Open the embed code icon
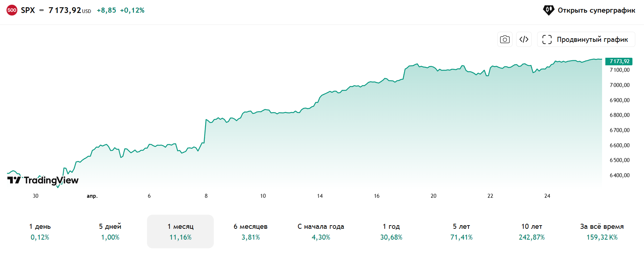 [524, 39]
